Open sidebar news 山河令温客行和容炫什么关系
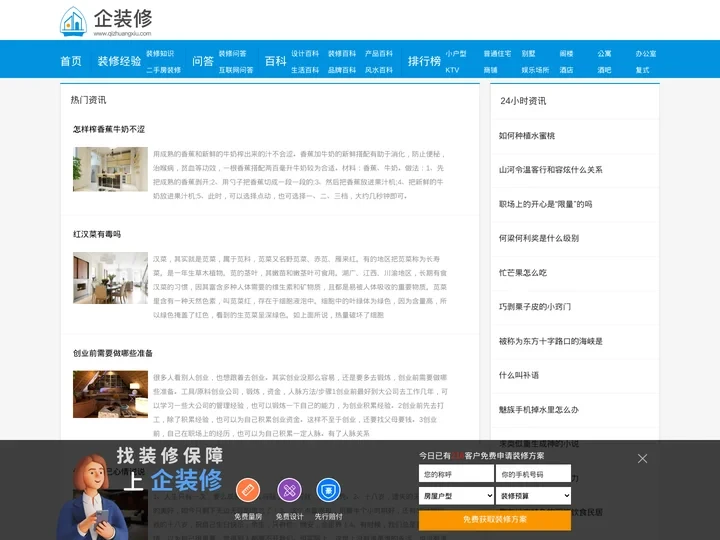 551,170
